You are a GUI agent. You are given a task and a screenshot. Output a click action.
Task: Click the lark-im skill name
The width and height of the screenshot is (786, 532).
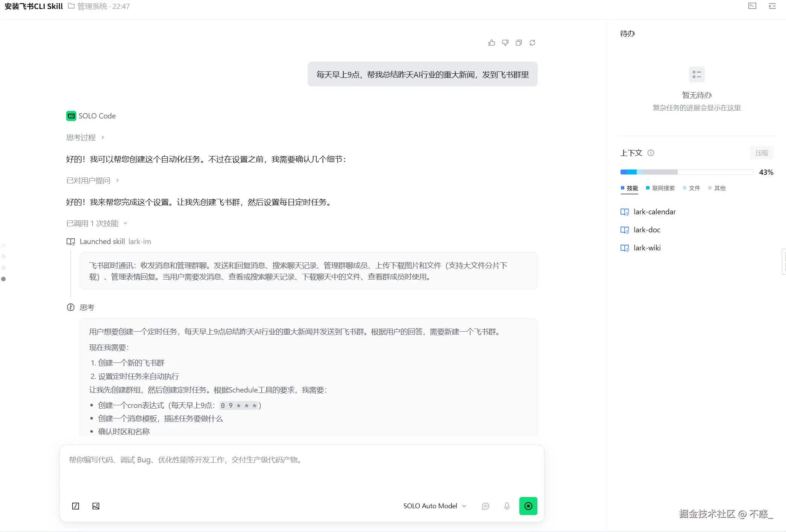140,242
